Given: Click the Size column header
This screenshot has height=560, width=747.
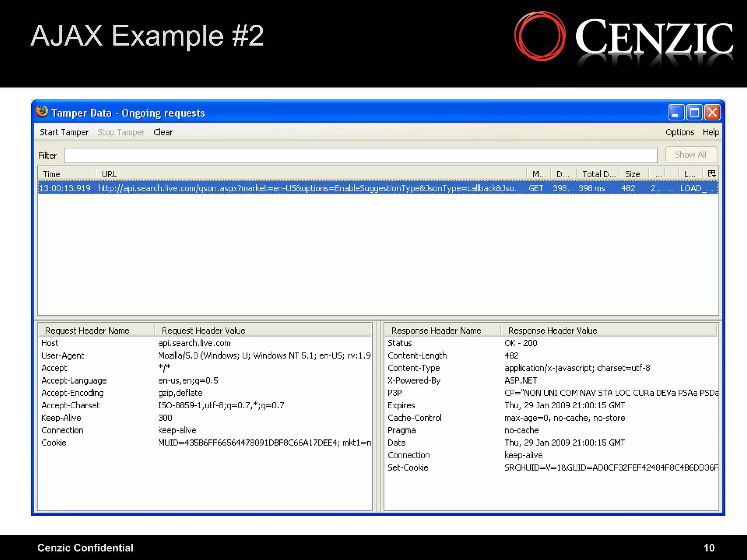Looking at the screenshot, I should (634, 174).
